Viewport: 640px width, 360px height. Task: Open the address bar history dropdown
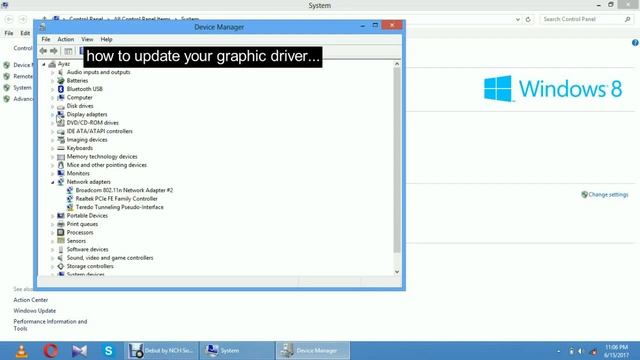pyautogui.click(x=518, y=19)
